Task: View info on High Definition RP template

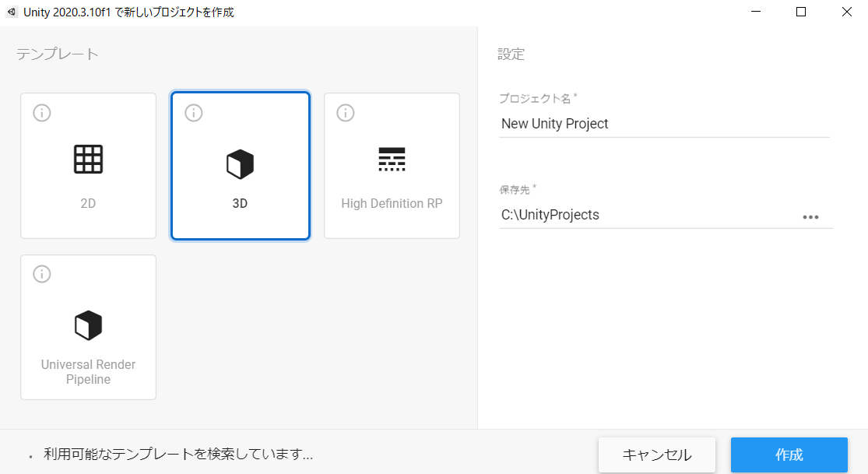Action: click(345, 113)
